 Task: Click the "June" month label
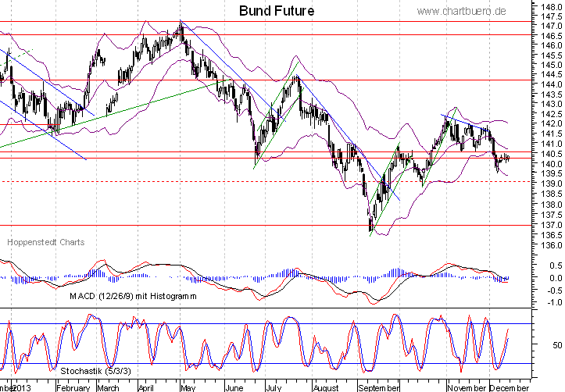(x=234, y=388)
